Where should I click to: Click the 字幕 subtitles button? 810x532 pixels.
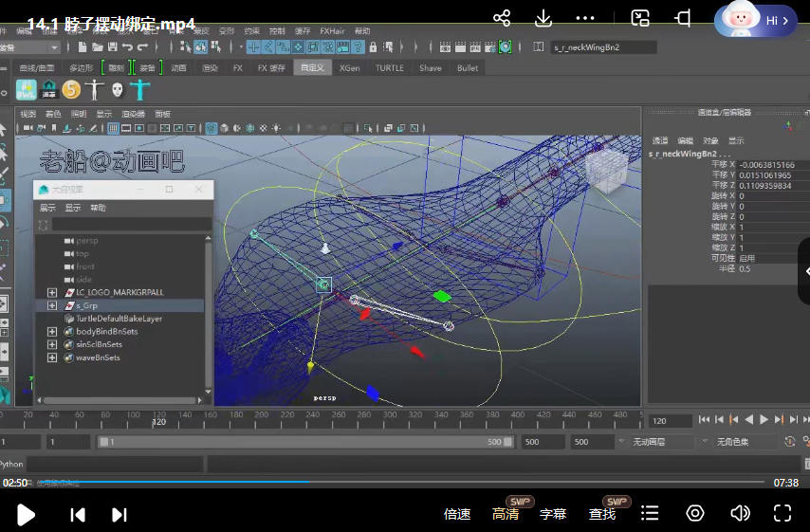(553, 514)
